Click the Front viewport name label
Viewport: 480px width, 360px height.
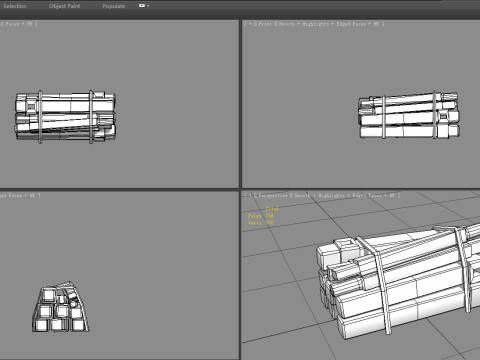click(265, 24)
